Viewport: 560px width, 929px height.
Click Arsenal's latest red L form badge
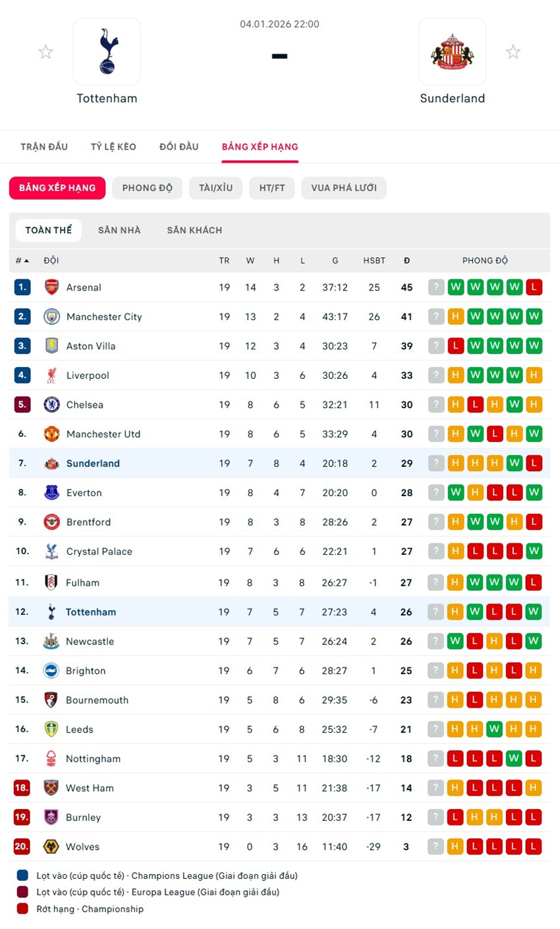click(x=534, y=287)
